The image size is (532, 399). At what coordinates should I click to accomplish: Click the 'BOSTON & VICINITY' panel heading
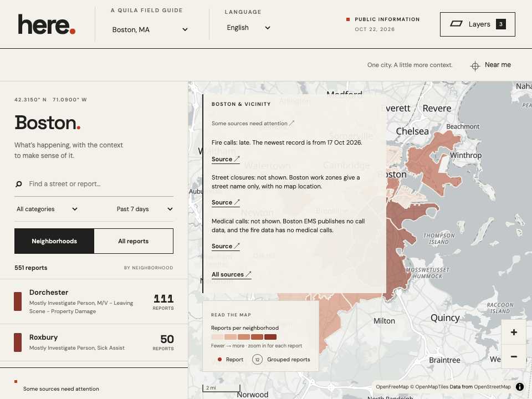coord(241,104)
